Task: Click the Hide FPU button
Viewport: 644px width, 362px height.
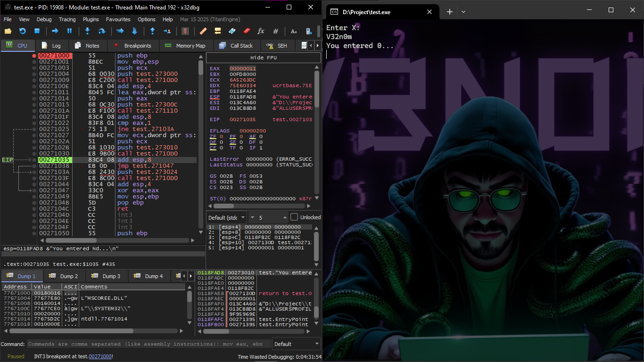Action: click(263, 58)
